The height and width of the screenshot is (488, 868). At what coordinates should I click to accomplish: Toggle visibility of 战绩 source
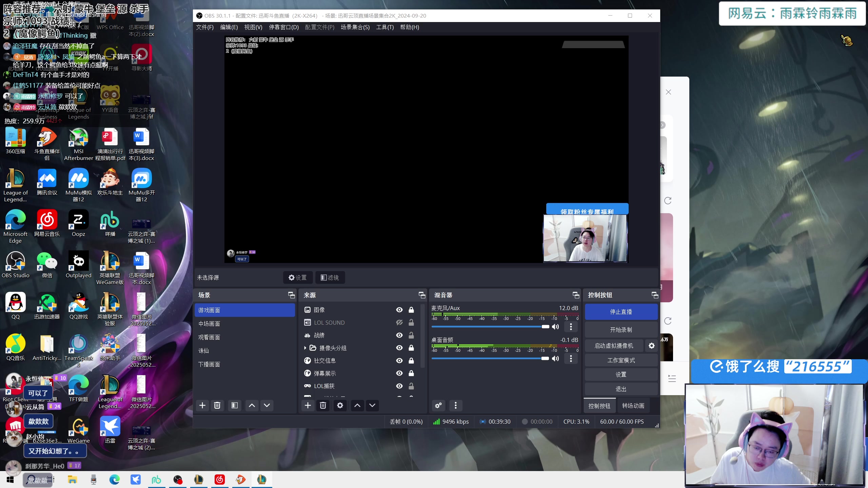click(399, 335)
